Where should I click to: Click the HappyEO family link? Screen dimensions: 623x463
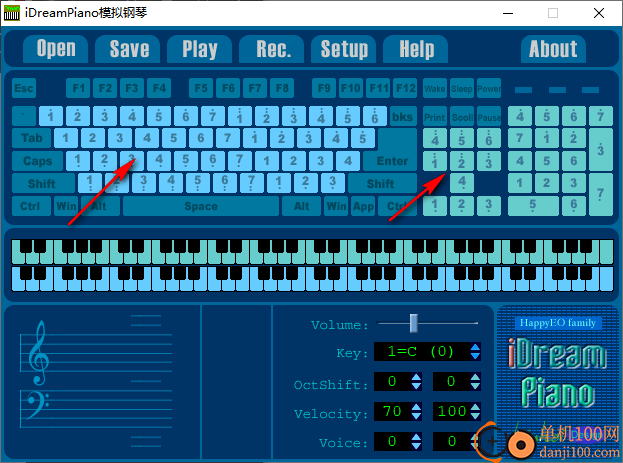click(558, 323)
